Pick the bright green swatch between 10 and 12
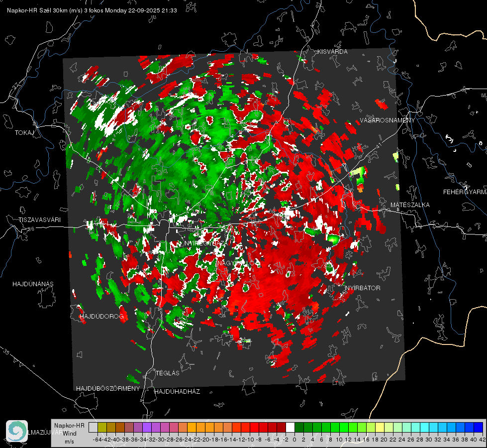Image resolution: width=487 pixels, height=448 pixels. point(344,427)
